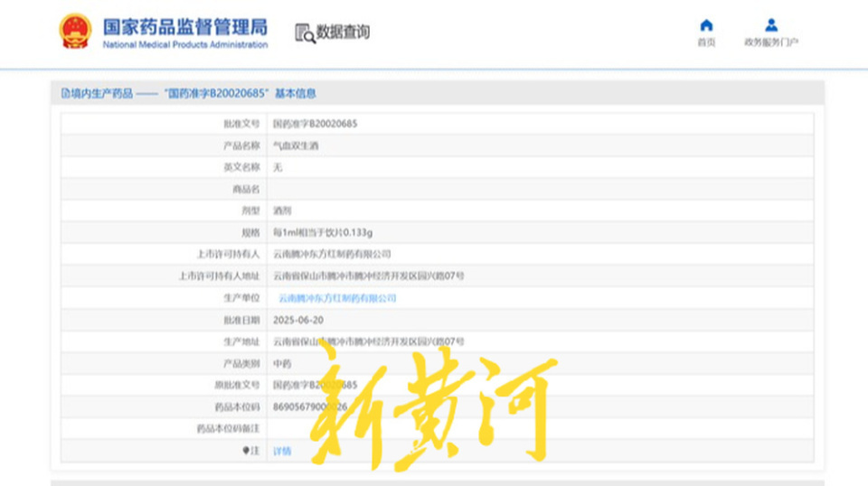Click the pin icon beside 注 label
The height and width of the screenshot is (486, 868).
[246, 451]
